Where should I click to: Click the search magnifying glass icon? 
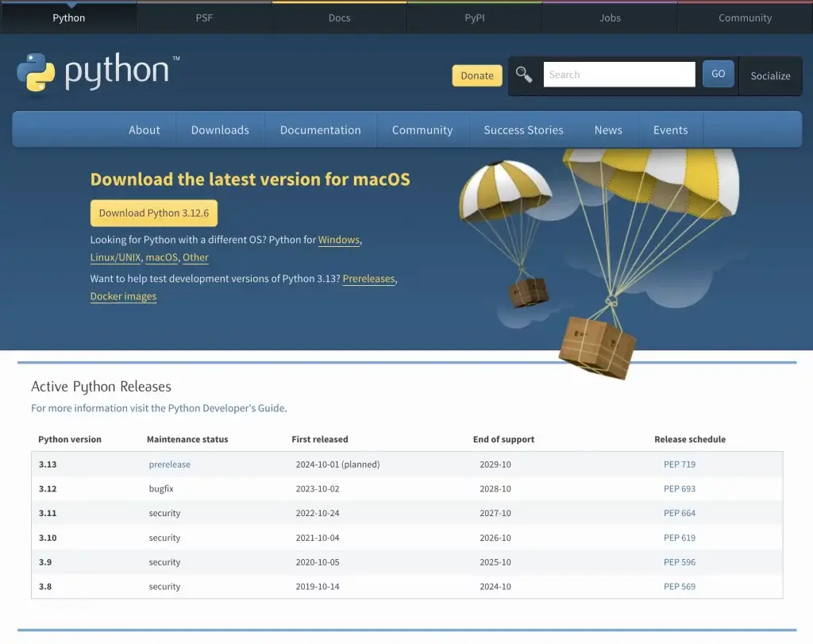pos(523,73)
